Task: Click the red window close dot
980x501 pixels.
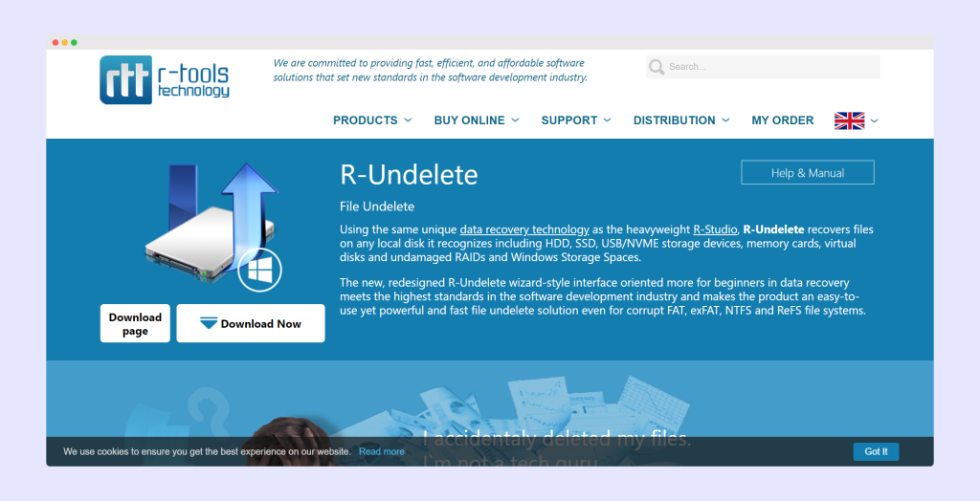Action: (x=56, y=42)
